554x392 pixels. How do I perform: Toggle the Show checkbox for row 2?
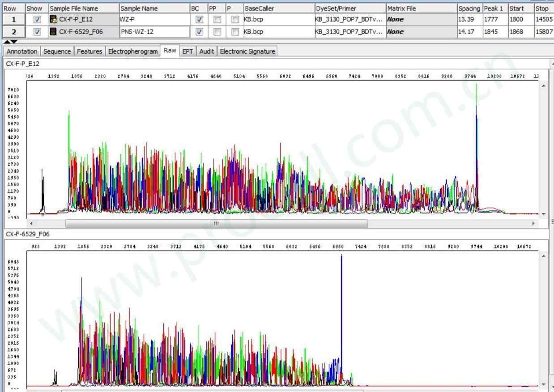tap(37, 32)
